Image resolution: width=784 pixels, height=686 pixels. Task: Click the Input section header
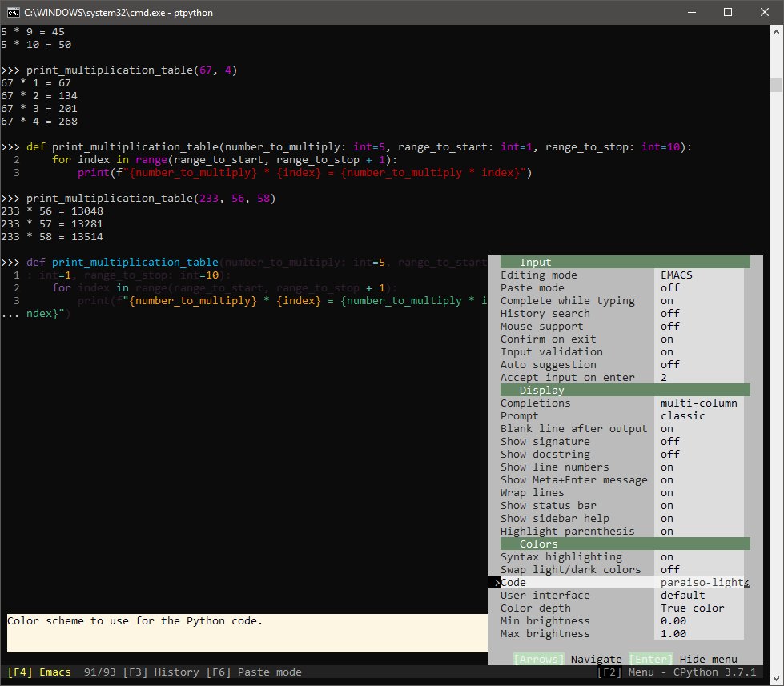coord(625,262)
